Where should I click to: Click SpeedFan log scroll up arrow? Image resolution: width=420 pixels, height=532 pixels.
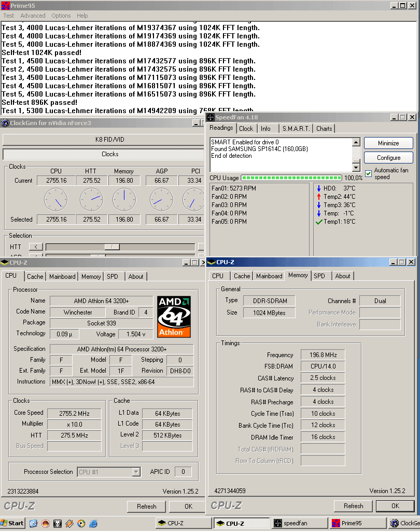pyautogui.click(x=356, y=142)
